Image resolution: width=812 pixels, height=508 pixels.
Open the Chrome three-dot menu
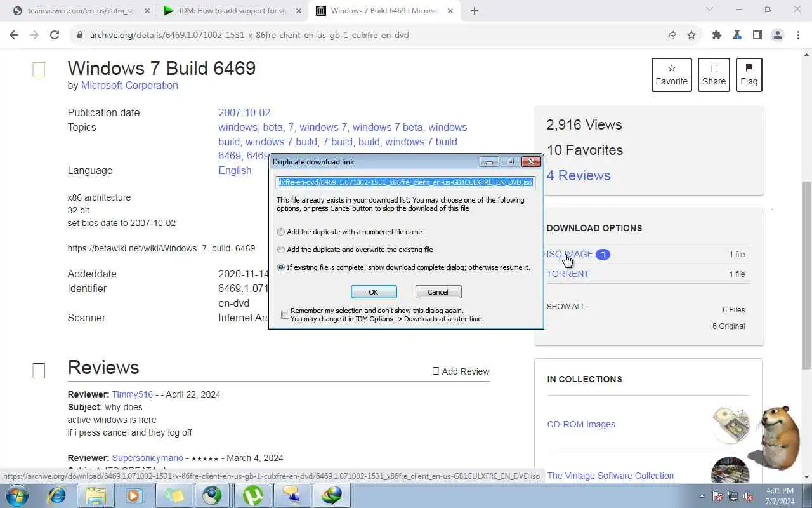[x=798, y=35]
